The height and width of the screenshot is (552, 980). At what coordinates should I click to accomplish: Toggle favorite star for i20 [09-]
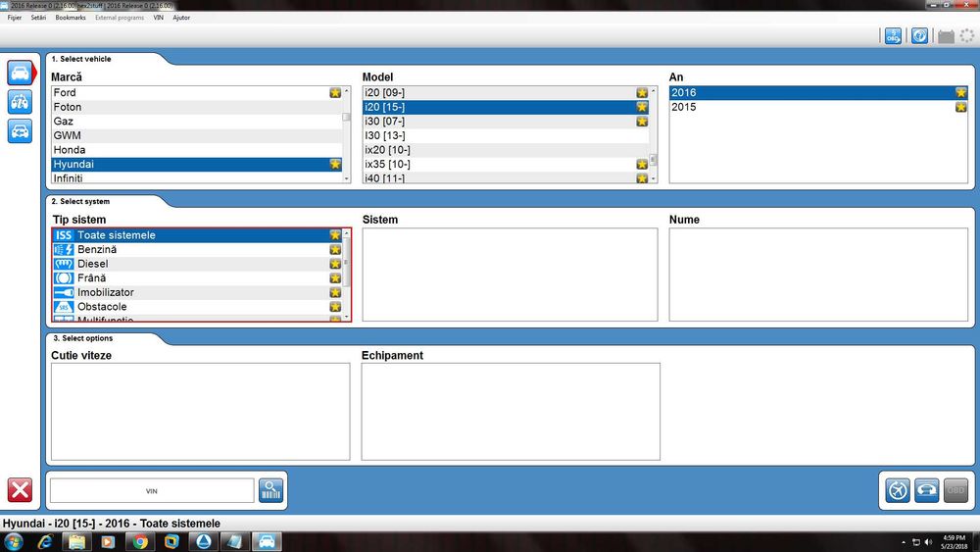coord(642,92)
